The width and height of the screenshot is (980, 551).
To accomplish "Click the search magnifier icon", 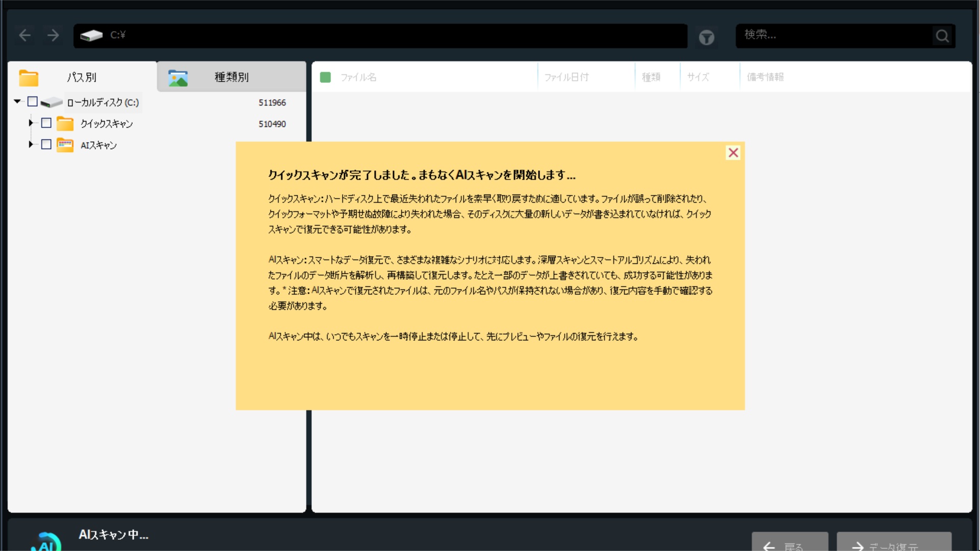I will pos(942,36).
